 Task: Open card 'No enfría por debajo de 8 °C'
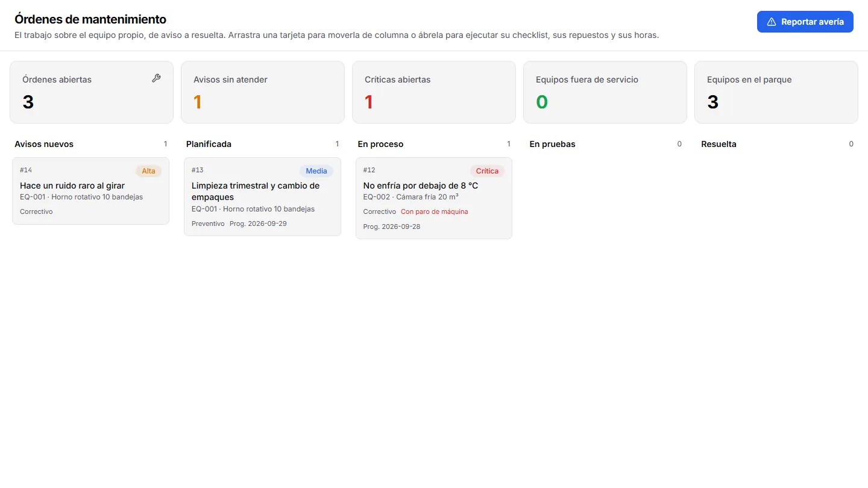(x=434, y=198)
